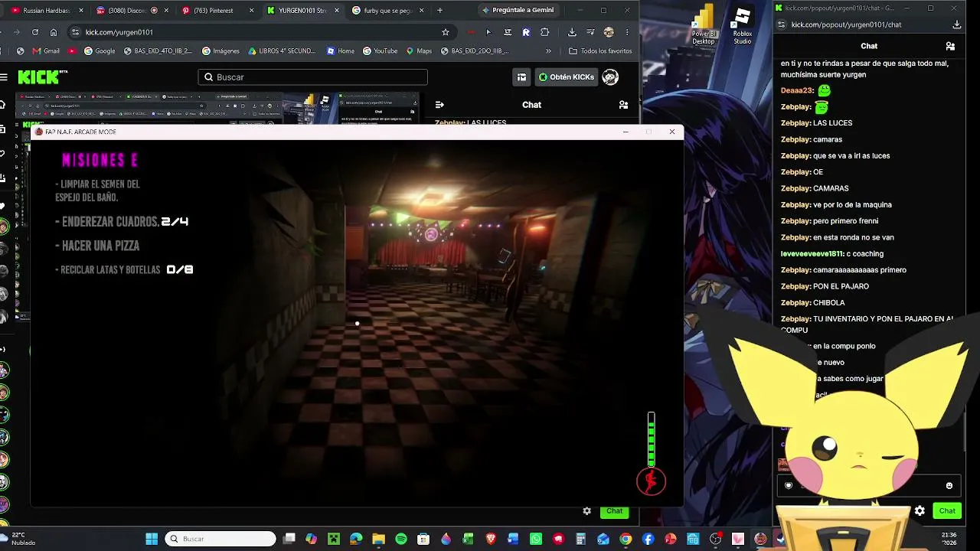Open WhatsApp from the taskbar
This screenshot has height=551, width=980.
536,539
